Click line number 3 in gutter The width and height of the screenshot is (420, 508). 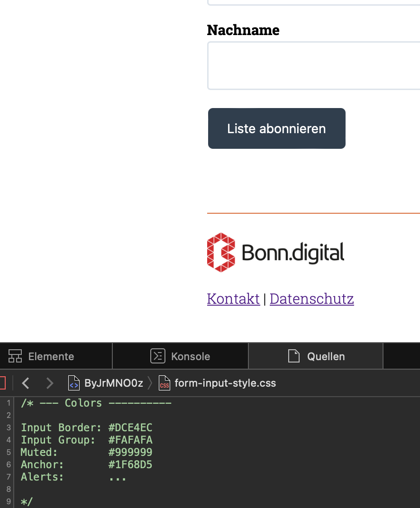click(9, 427)
